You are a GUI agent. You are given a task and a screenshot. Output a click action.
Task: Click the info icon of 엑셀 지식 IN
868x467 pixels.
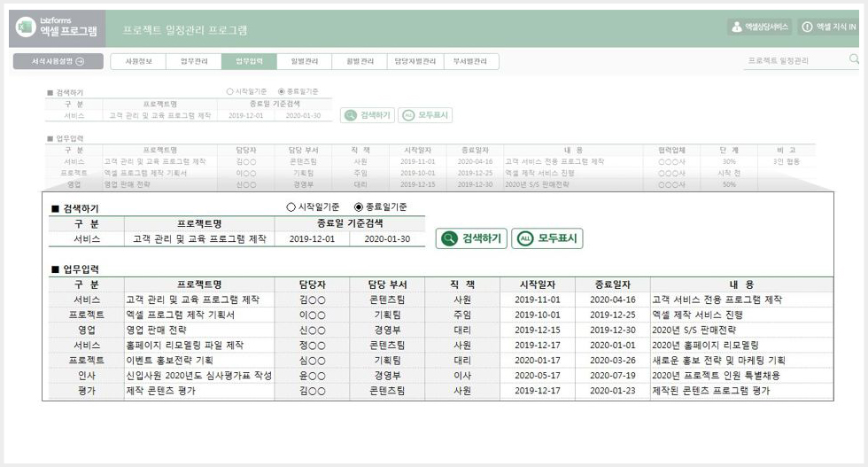(x=807, y=27)
